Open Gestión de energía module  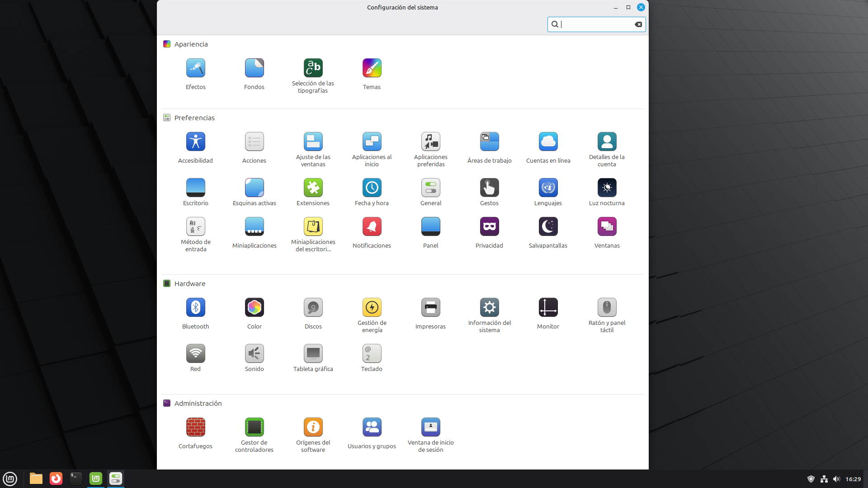[372, 308]
